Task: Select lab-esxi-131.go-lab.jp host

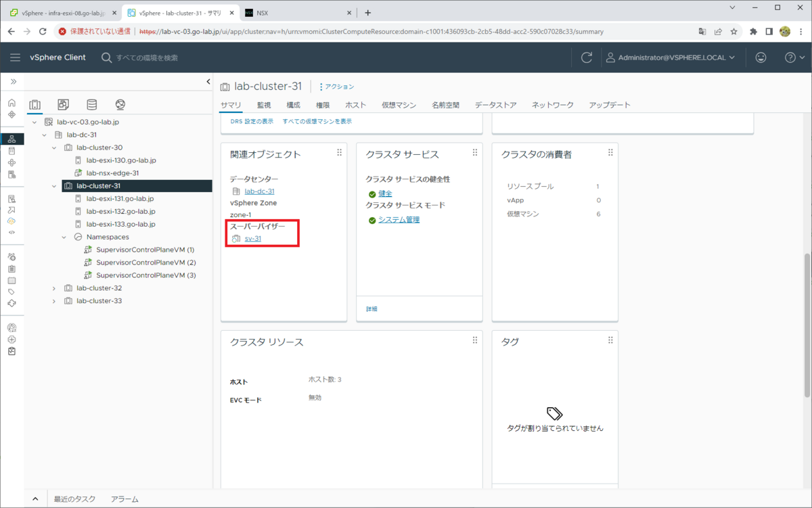Action: [x=120, y=199]
